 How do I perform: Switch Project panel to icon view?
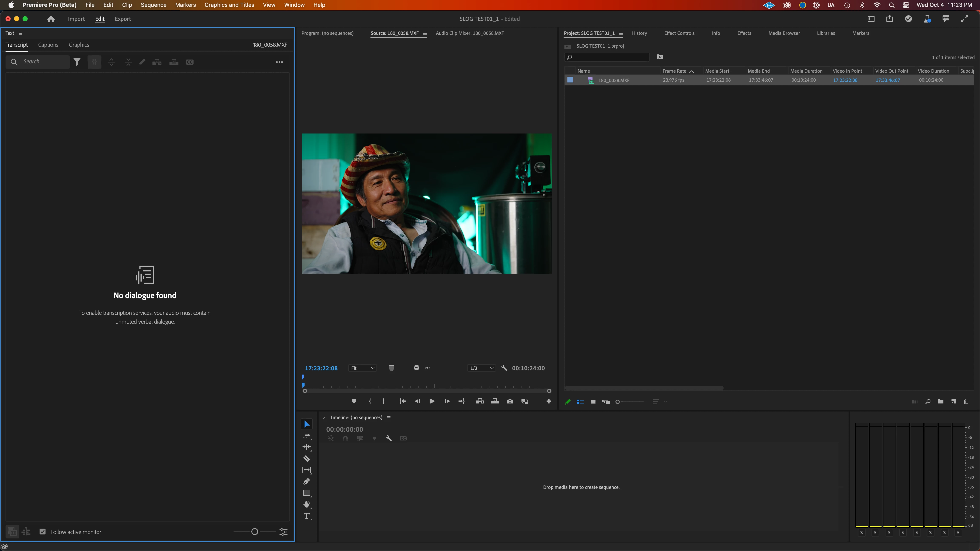pos(593,402)
